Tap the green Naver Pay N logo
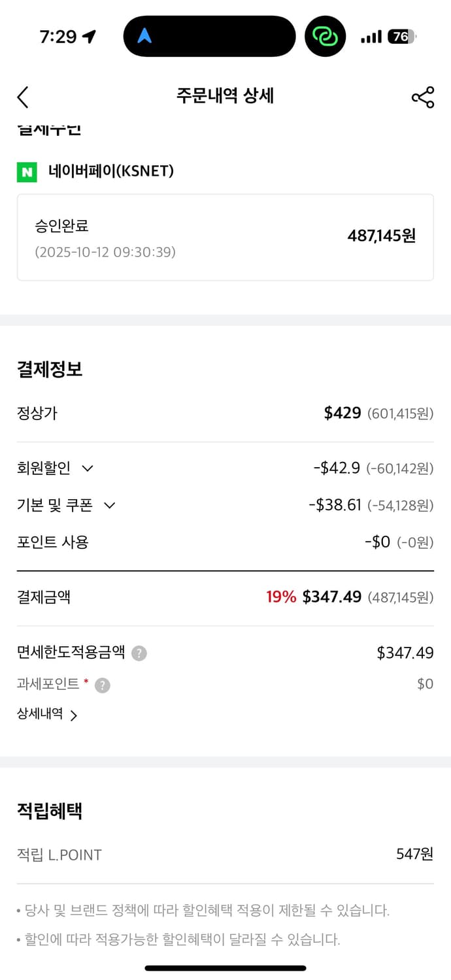This screenshot has width=451, height=980. point(27,172)
